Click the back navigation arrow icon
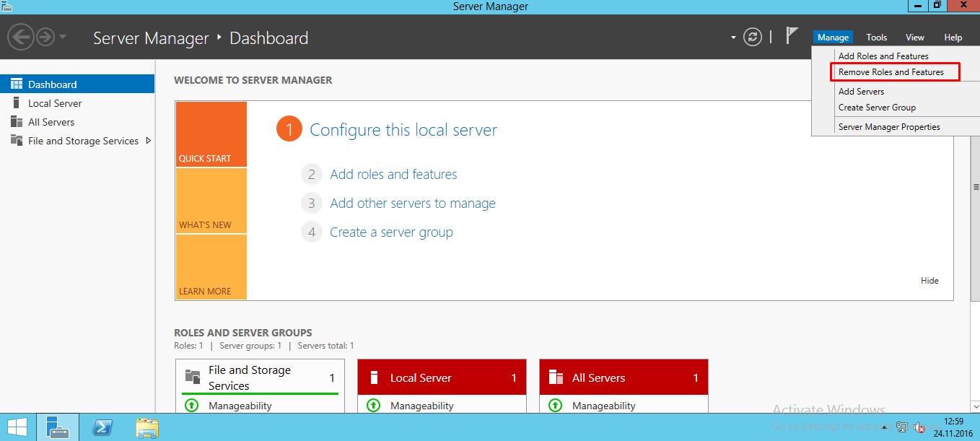 [x=21, y=37]
